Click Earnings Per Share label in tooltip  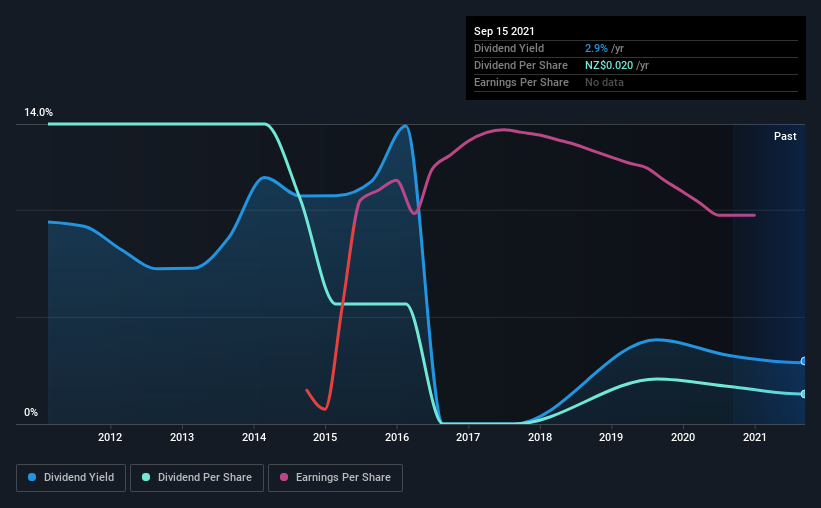[x=522, y=82]
